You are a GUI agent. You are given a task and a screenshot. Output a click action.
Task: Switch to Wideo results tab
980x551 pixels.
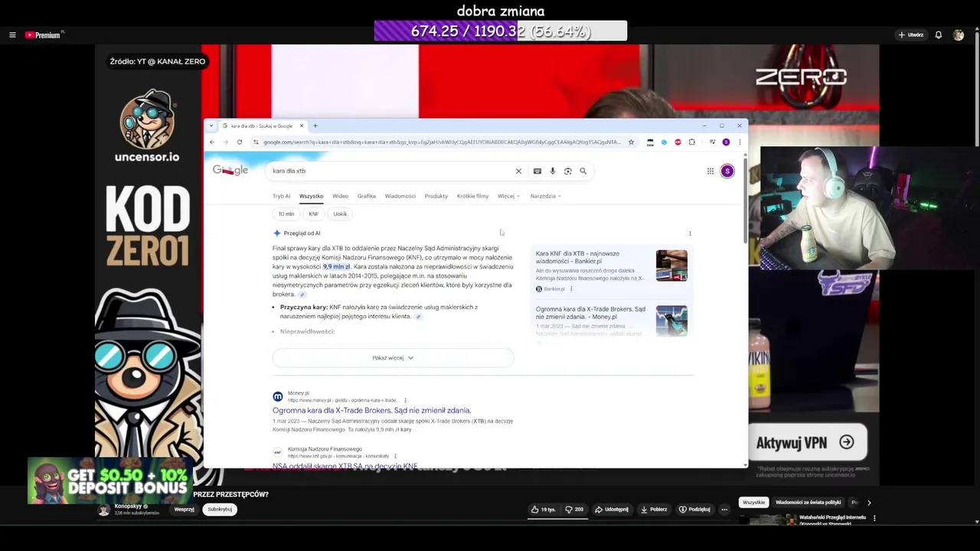(340, 196)
